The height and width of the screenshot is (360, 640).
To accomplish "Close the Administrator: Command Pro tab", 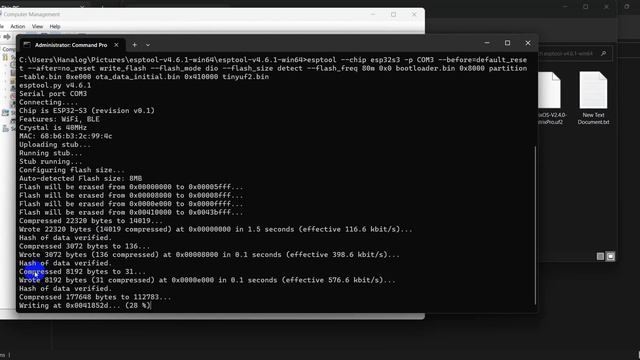I will point(116,45).
